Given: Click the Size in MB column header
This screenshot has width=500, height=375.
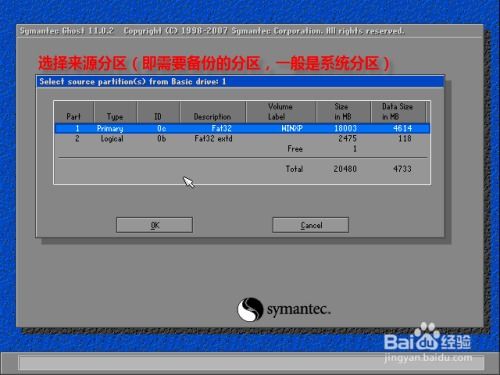Looking at the screenshot, I should click(342, 112).
